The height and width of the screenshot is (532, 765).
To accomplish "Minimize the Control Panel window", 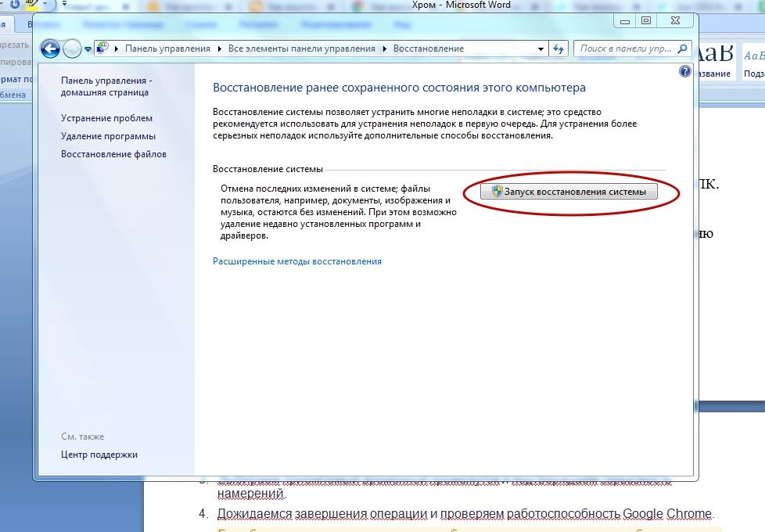I will click(x=624, y=20).
